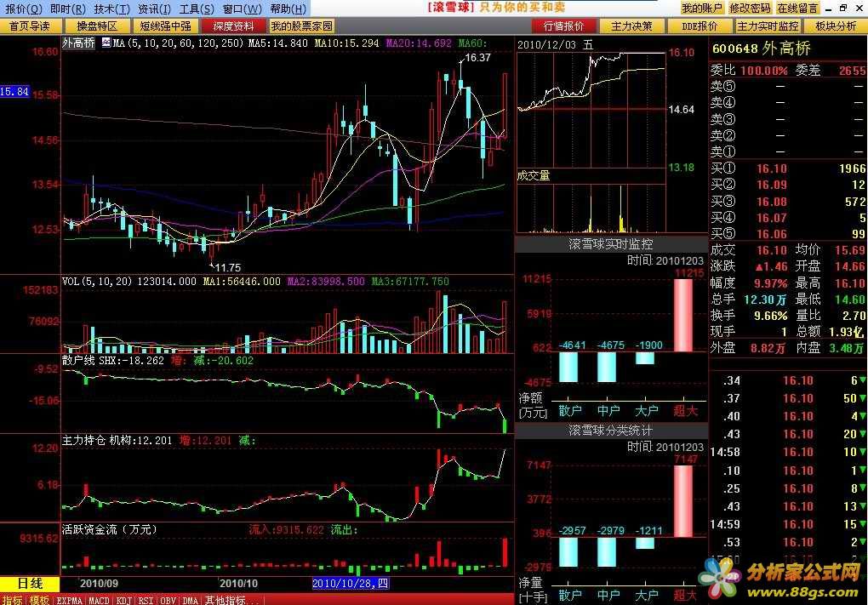The height and width of the screenshot is (605, 868).
Task: Open 我的股票家园
Action: click(x=302, y=26)
